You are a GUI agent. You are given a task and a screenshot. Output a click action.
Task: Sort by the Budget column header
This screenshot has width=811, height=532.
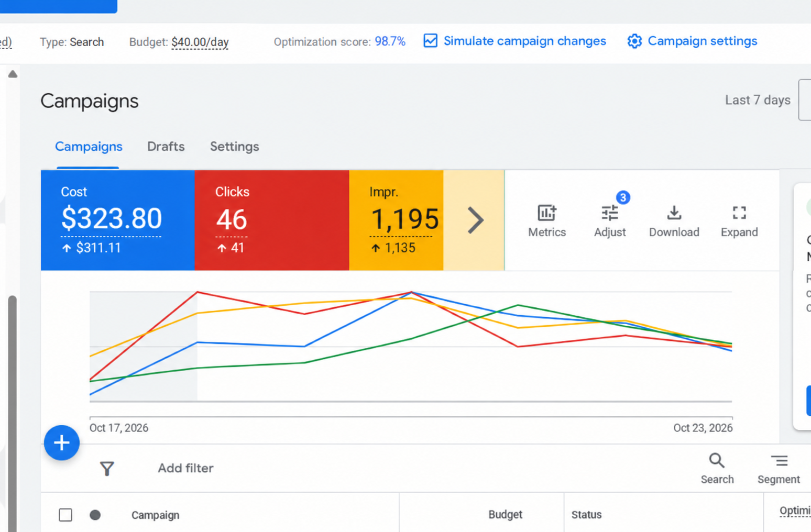coord(505,515)
